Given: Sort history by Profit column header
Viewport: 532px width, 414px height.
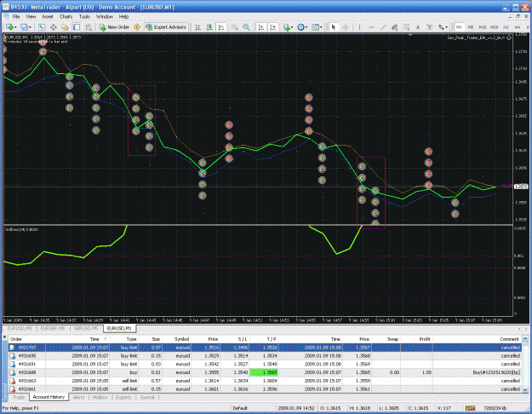Looking at the screenshot, I should coord(416,339).
